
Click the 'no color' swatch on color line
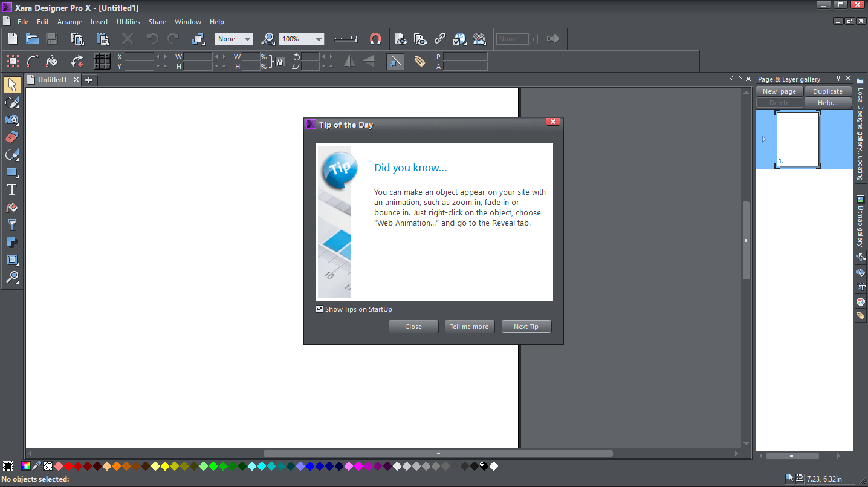[48, 466]
